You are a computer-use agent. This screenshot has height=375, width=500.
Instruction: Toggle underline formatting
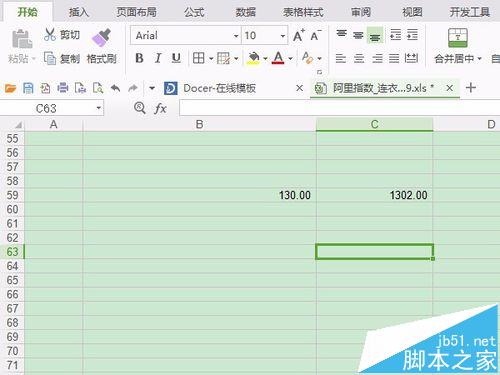tap(176, 58)
